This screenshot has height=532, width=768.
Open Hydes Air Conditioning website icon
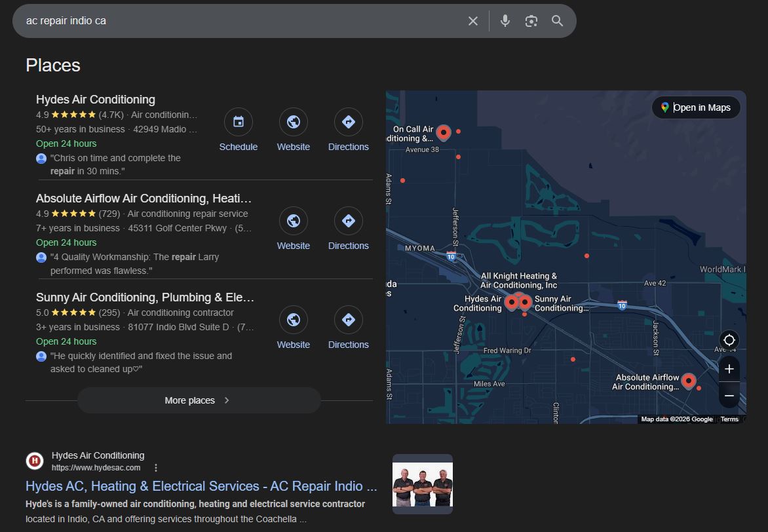tap(294, 123)
